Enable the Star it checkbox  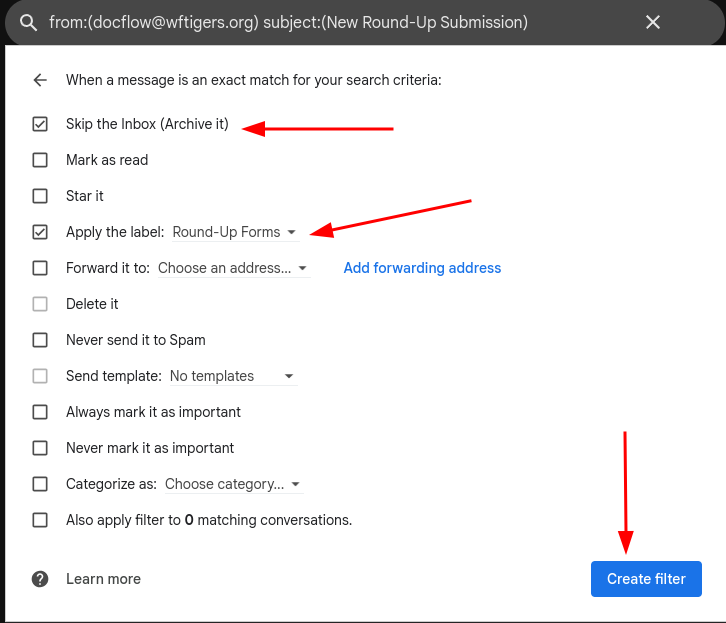pyautogui.click(x=40, y=196)
